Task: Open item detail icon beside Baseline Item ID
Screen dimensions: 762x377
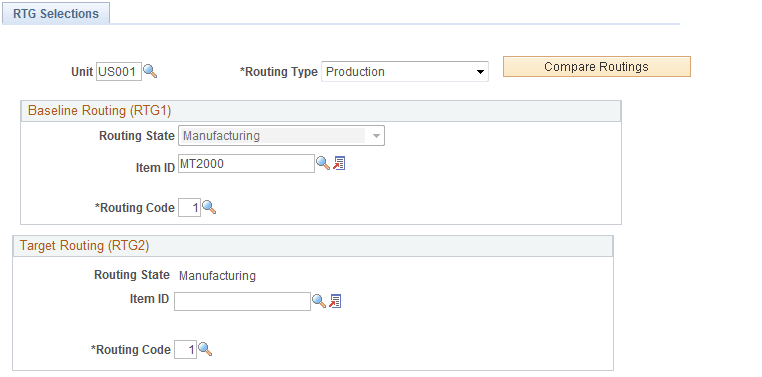Action: pos(339,163)
